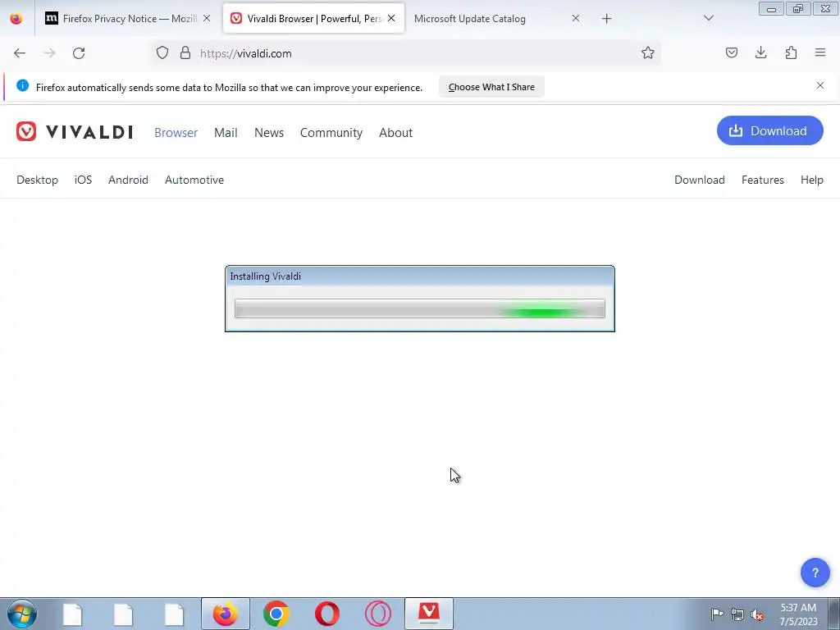Screen dimensions: 840x630
Task: Open the Save to Pocket icon
Action: pos(732,52)
